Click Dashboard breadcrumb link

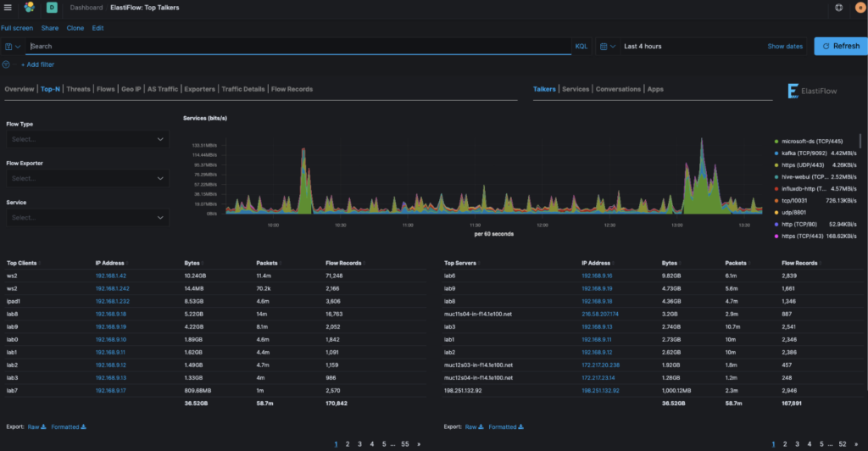pos(86,8)
